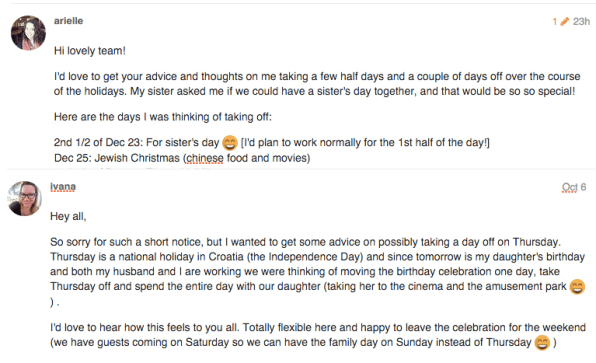Click the underlined word 'chinese'
The height and width of the screenshot is (363, 596).
coord(205,158)
